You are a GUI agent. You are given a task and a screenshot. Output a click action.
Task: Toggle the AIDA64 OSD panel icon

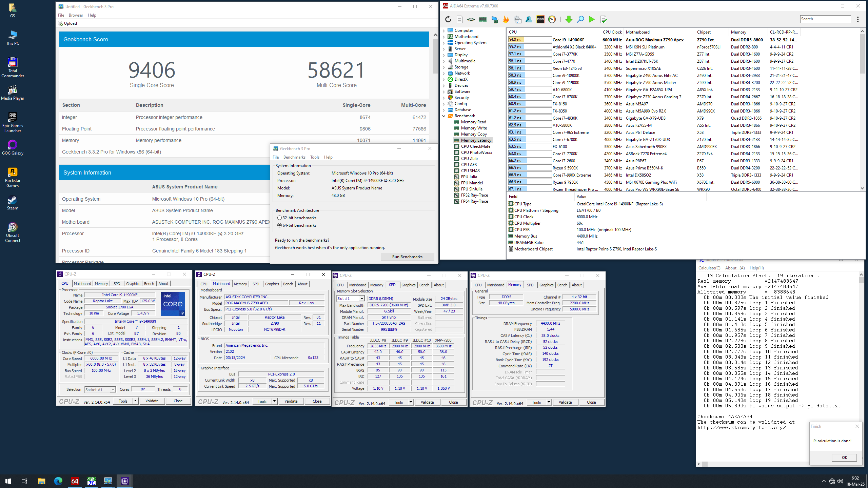pos(540,19)
